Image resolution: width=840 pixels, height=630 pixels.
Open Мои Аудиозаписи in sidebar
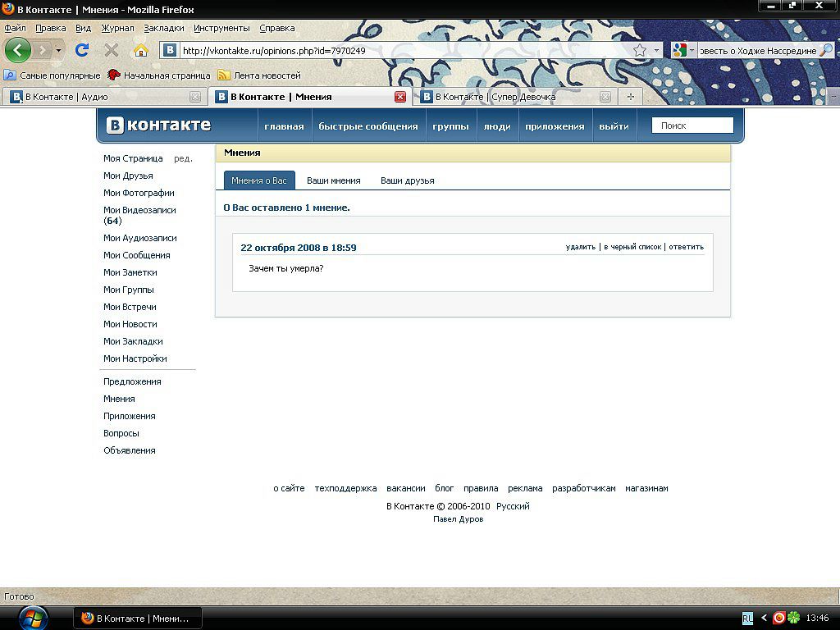(x=139, y=238)
